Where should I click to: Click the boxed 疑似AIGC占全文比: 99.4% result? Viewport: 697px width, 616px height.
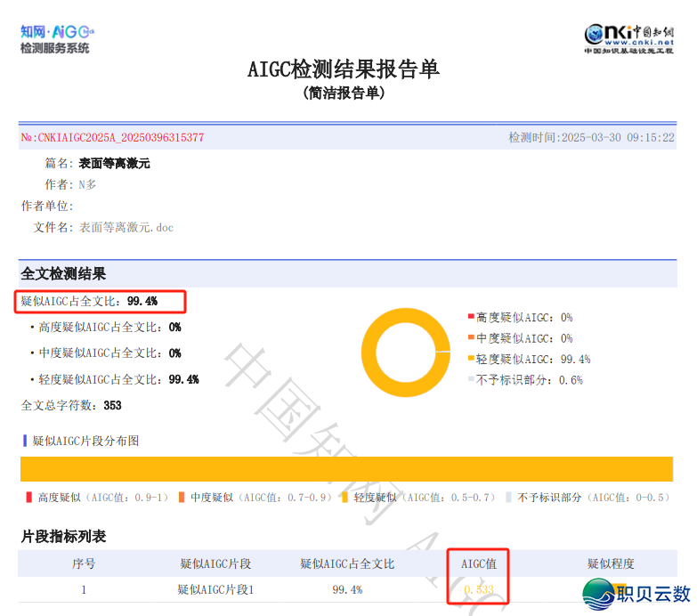click(100, 301)
